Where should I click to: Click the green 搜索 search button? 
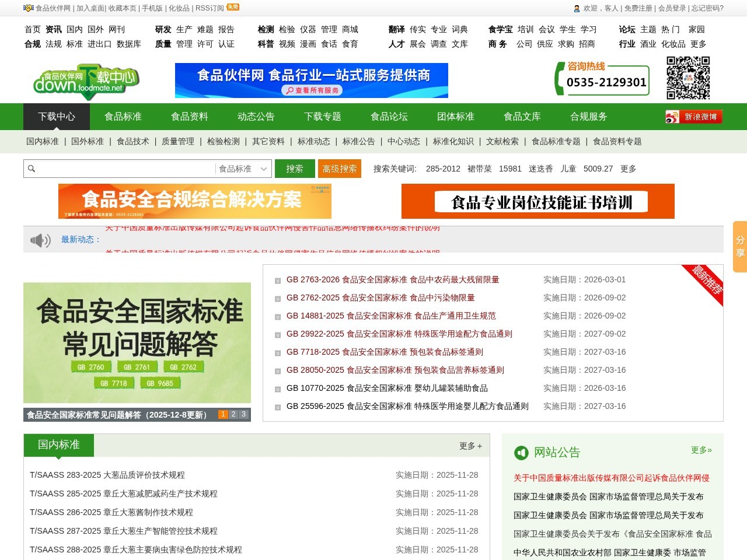pyautogui.click(x=295, y=169)
